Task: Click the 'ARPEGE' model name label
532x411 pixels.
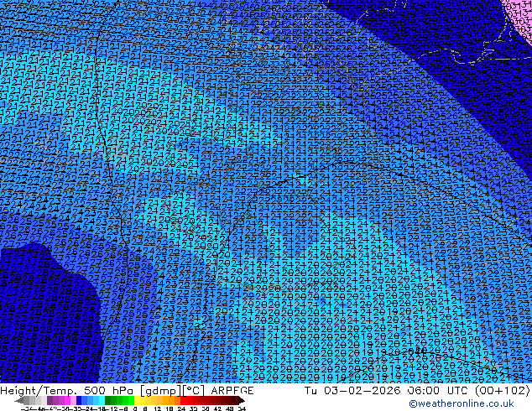Action: coord(232,391)
